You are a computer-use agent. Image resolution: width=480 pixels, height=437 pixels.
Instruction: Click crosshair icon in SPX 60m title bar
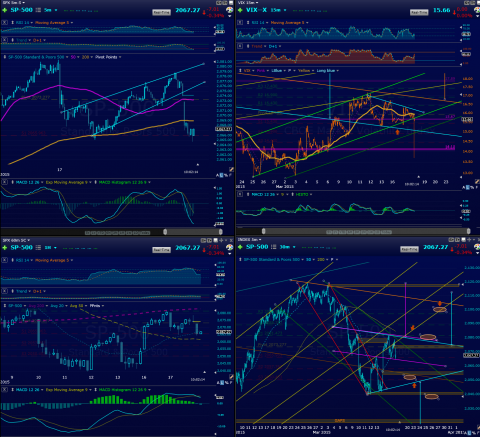point(221,240)
